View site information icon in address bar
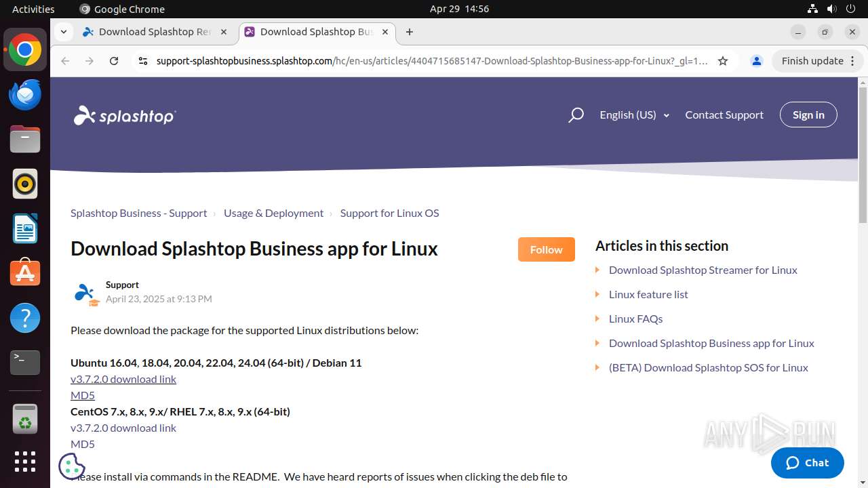The width and height of the screenshot is (868, 488). pyautogui.click(x=142, y=61)
